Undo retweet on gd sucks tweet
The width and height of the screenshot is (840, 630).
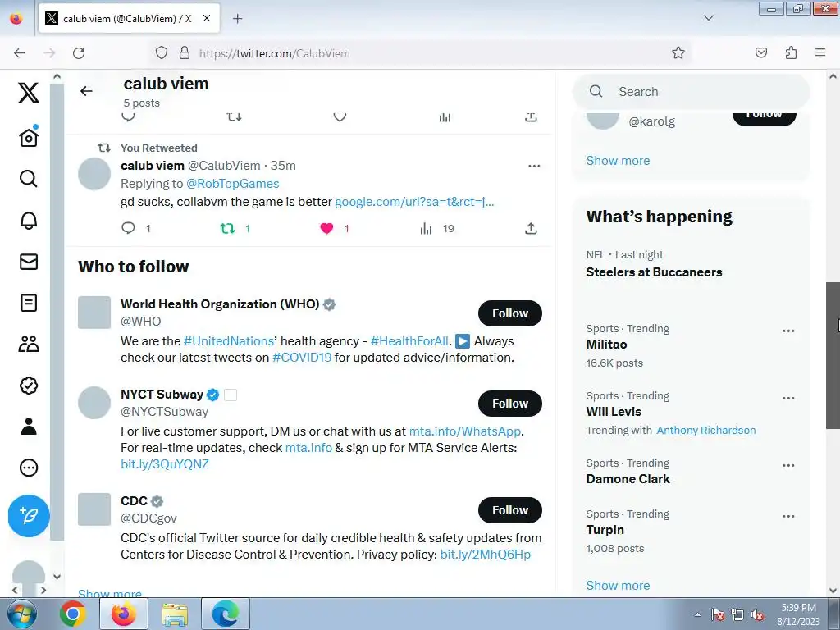pyautogui.click(x=228, y=229)
